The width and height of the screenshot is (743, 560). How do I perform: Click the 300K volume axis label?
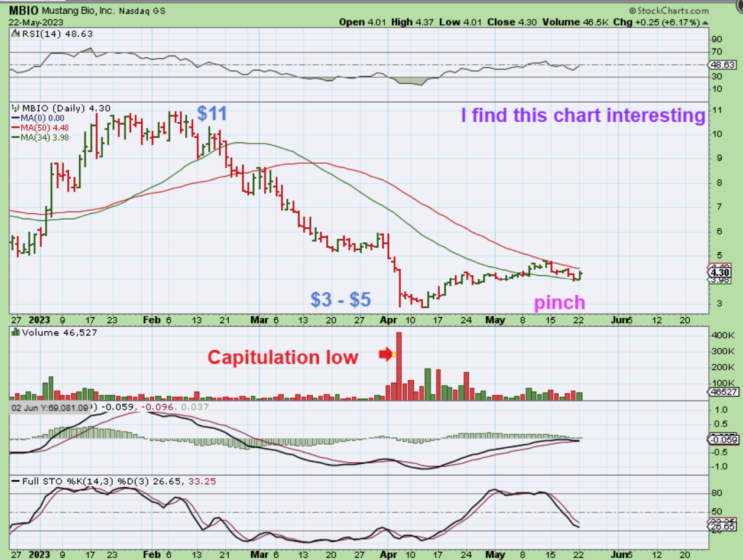723,351
